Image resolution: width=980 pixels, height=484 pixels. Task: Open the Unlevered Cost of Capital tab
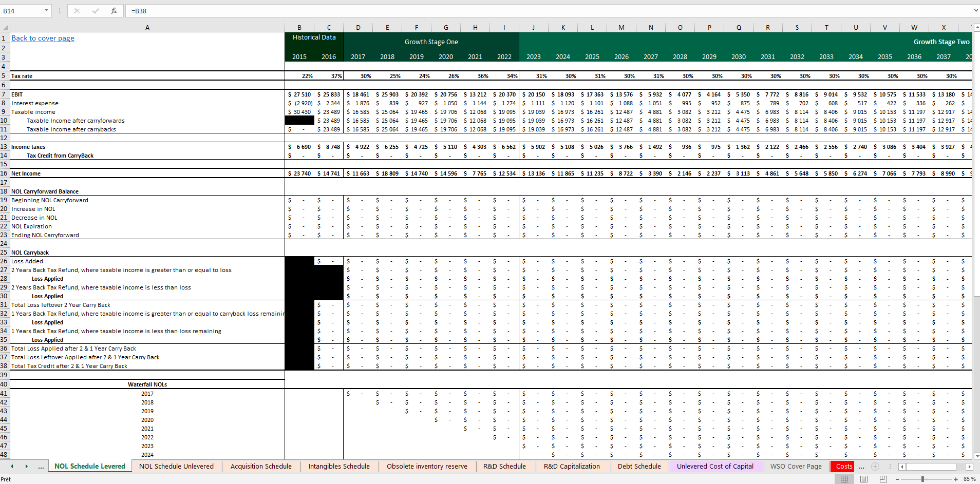715,466
